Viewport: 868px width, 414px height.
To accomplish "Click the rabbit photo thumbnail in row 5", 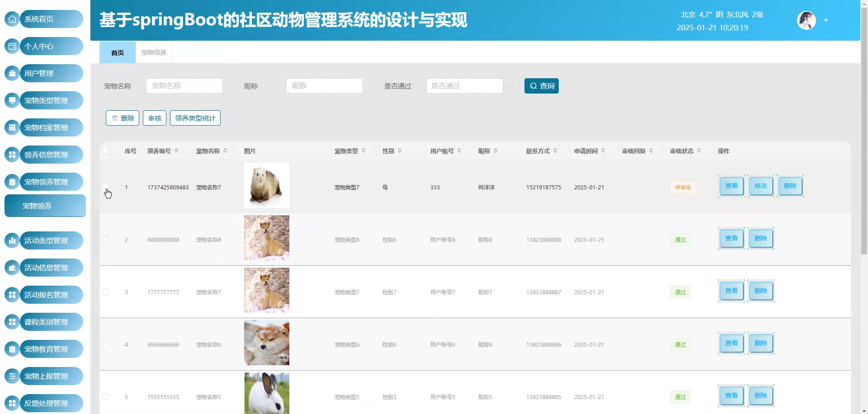I will click(x=267, y=393).
